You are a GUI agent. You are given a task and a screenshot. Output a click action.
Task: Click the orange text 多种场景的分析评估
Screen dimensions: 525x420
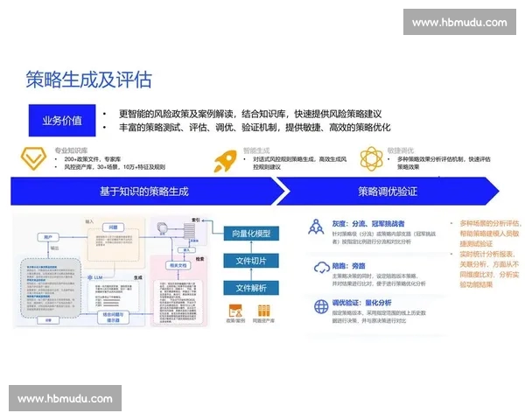click(490, 223)
